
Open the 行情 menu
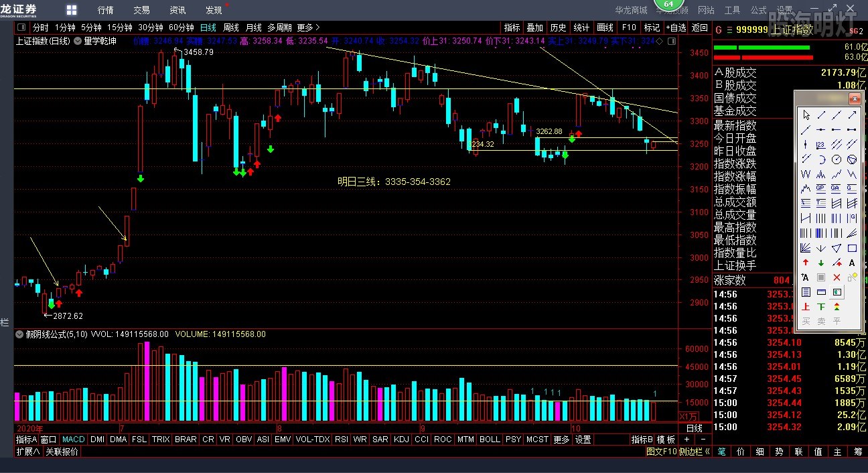point(105,10)
